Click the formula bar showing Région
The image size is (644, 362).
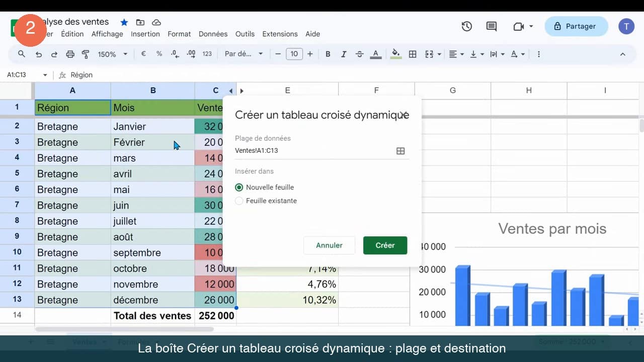coord(352,75)
